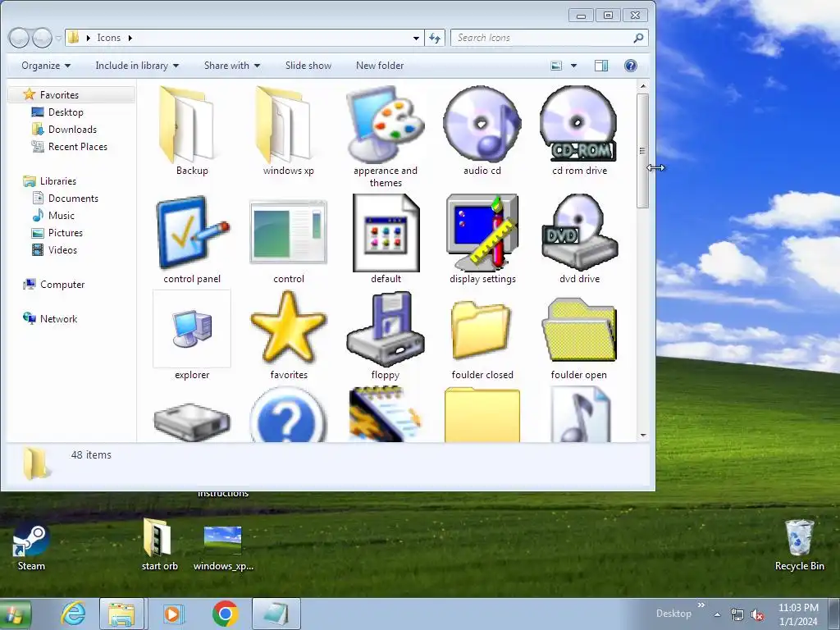
Task: Click the scroll up arrow
Action: 643,85
